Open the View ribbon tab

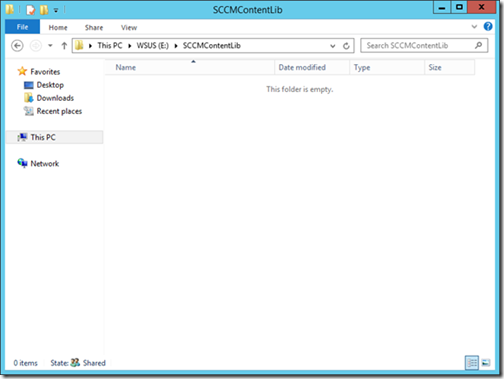pos(129,28)
